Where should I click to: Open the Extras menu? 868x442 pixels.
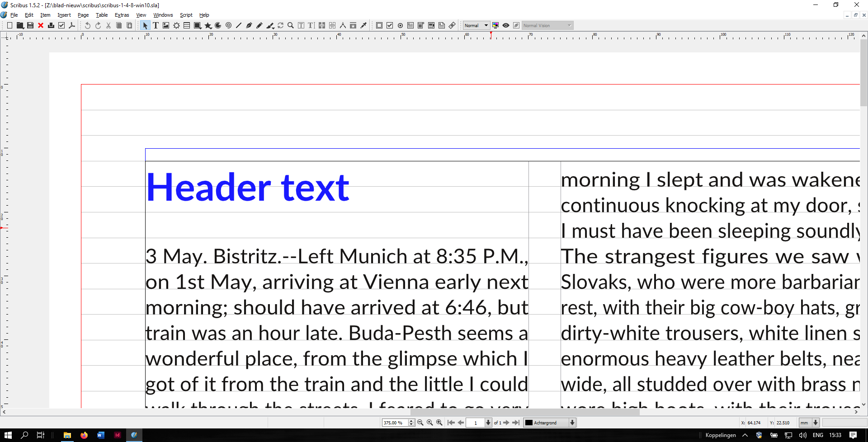click(122, 15)
